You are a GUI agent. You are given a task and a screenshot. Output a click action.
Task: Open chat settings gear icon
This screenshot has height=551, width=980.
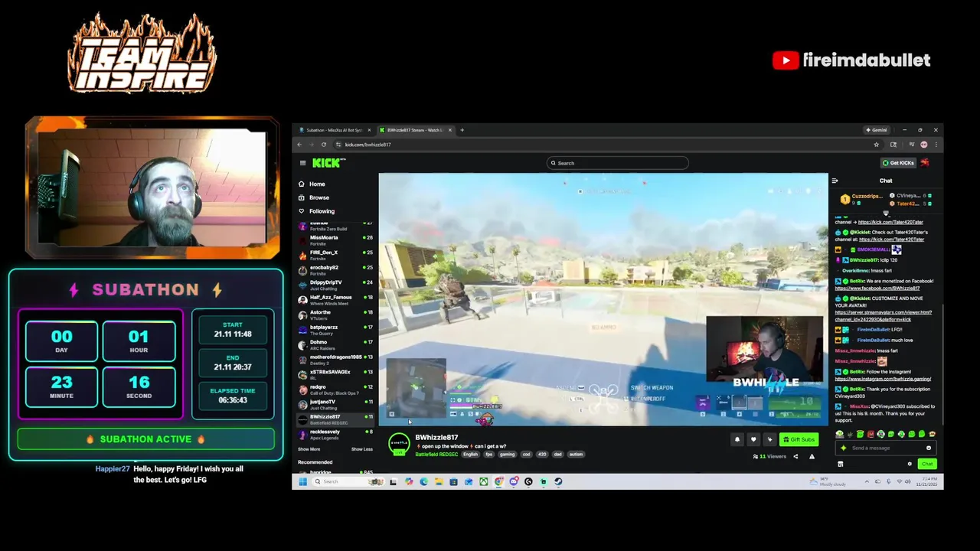(910, 464)
